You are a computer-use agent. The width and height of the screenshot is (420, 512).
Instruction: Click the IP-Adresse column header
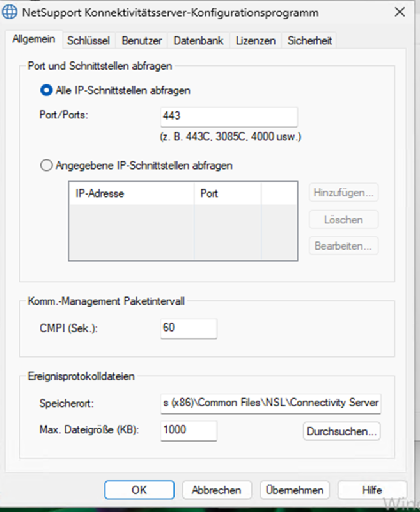point(130,193)
